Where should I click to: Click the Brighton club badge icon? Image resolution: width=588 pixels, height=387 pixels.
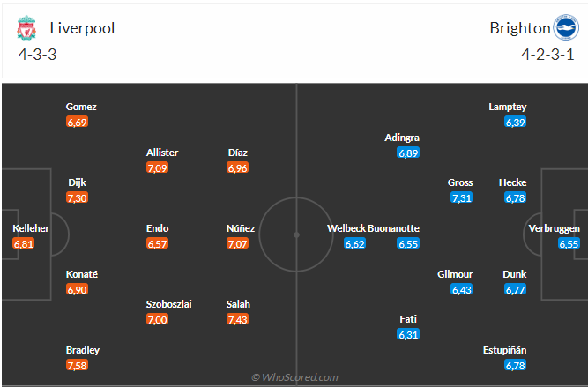pyautogui.click(x=563, y=27)
